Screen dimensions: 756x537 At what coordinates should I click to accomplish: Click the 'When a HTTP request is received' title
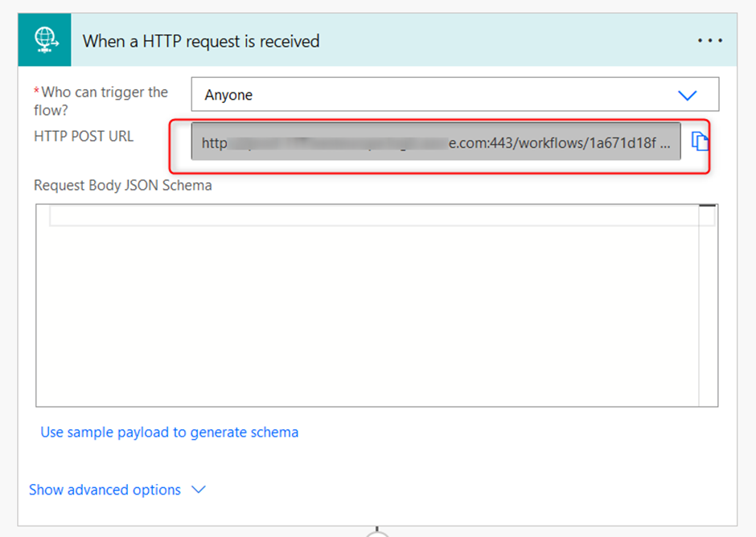tap(201, 42)
